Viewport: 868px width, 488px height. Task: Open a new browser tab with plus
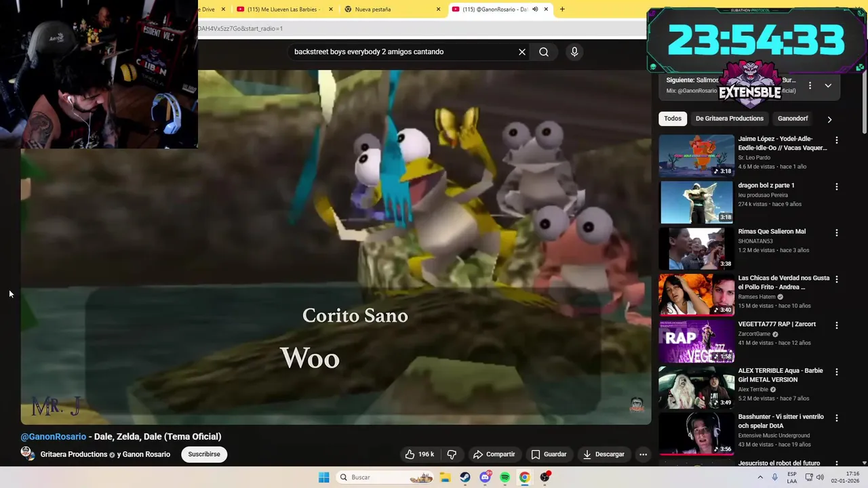coord(562,9)
